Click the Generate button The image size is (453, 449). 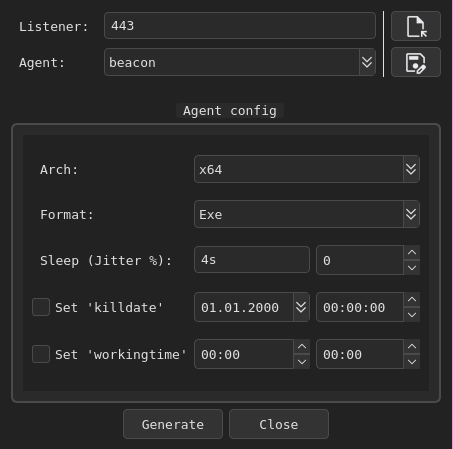point(173,424)
